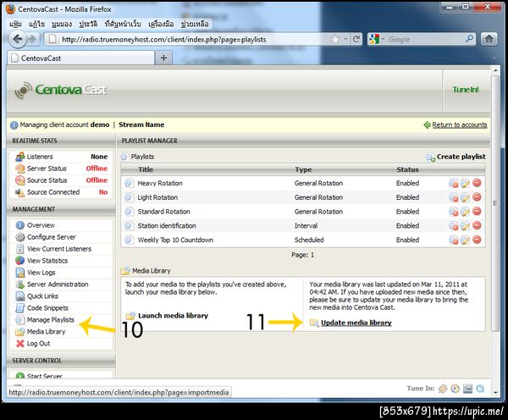Bookmark this page with the star icon
Screen dimensions: 508x420
point(335,39)
